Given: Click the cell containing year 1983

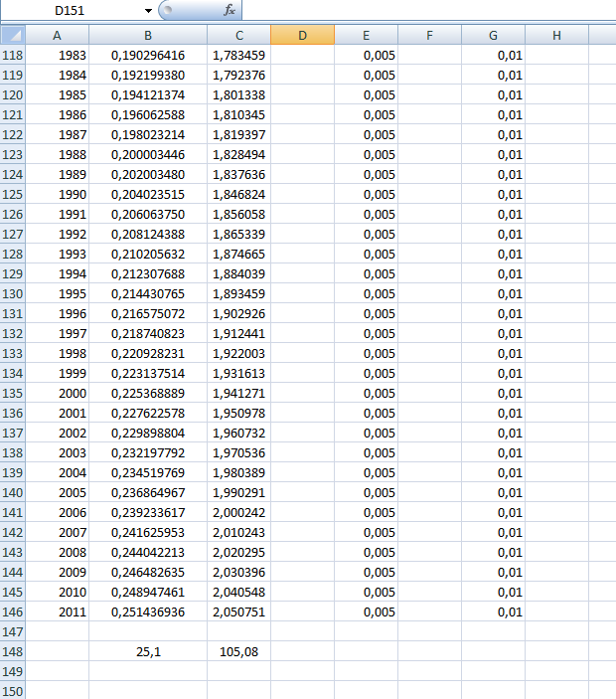Looking at the screenshot, I should click(56, 55).
